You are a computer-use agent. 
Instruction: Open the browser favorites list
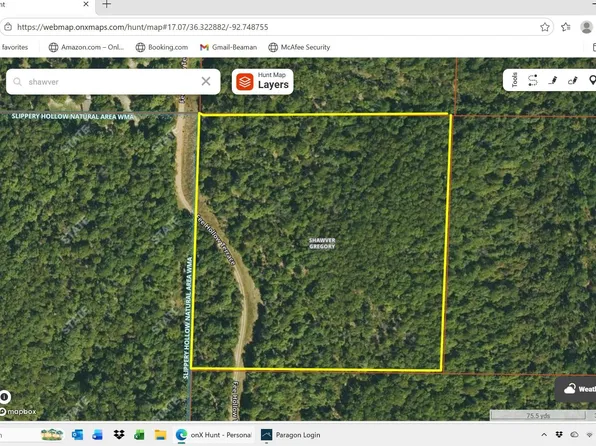pos(566,27)
